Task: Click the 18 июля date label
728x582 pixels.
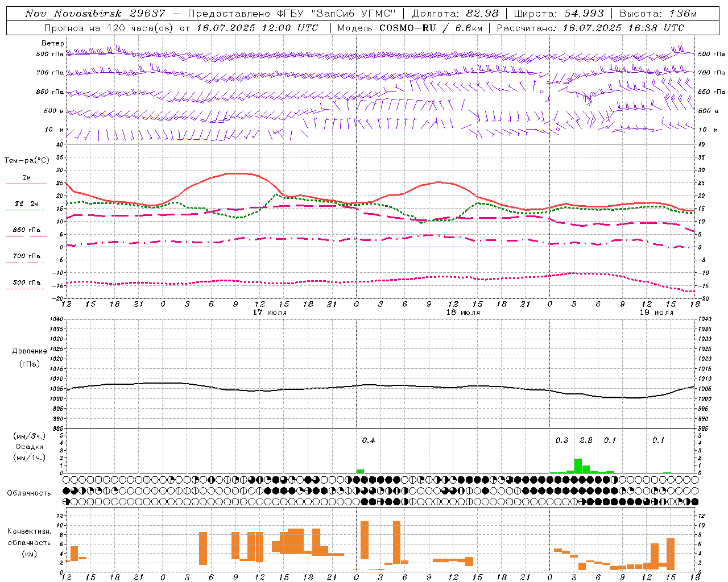Action: coord(463,313)
